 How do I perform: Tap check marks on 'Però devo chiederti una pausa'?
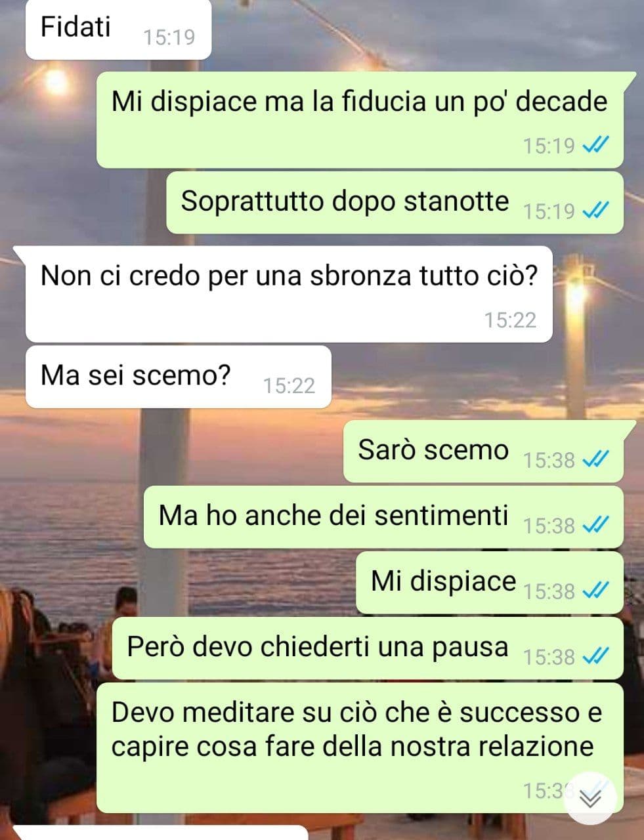point(596,656)
